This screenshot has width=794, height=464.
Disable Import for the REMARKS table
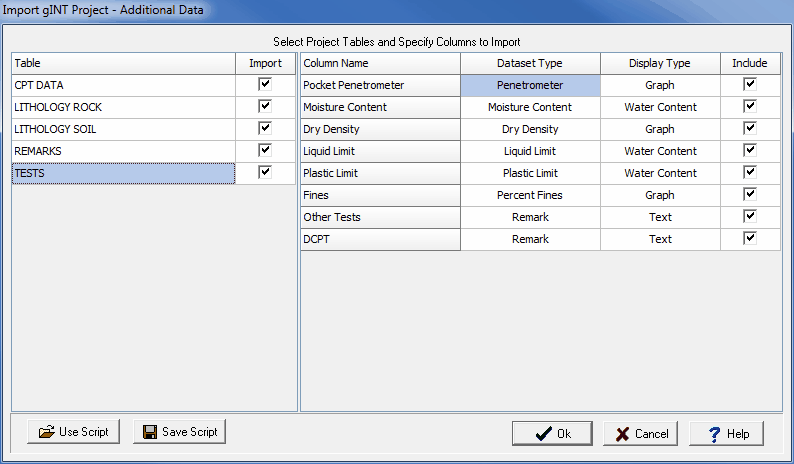point(265,151)
